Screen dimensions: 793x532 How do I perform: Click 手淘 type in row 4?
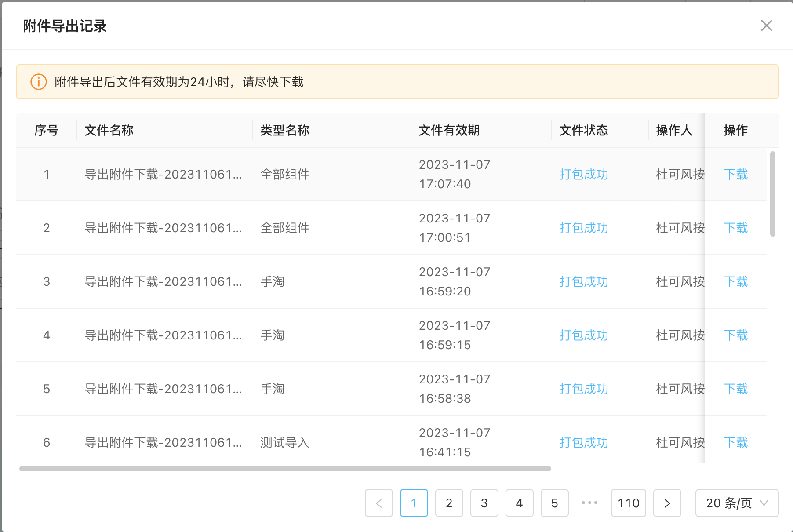(x=273, y=335)
